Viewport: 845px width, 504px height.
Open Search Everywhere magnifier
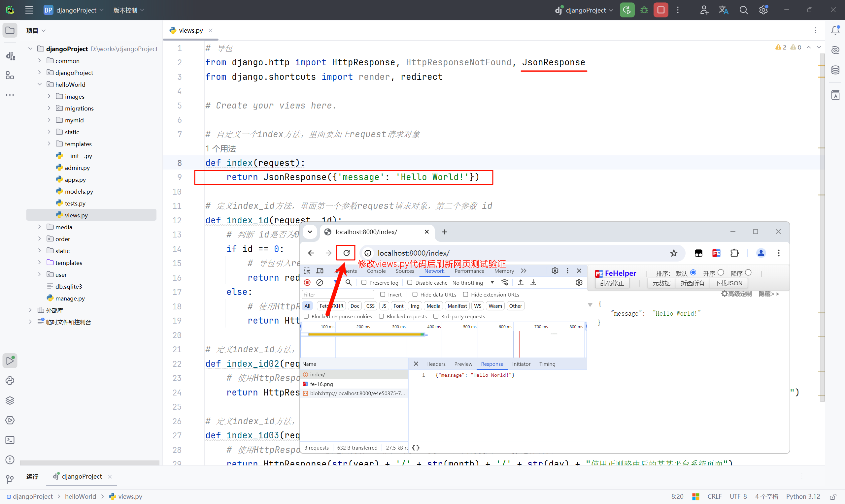coord(743,10)
